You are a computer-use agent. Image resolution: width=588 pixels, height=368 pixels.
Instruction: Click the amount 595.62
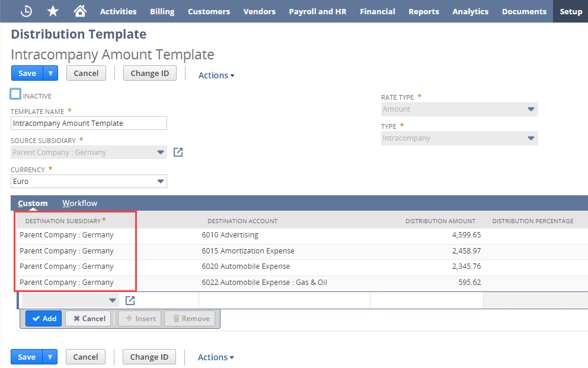coord(469,283)
